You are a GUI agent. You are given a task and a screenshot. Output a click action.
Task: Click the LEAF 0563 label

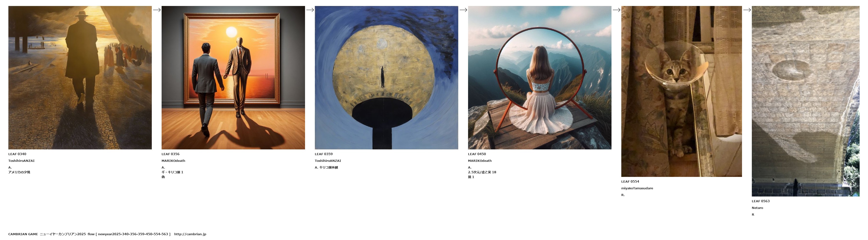(760, 201)
